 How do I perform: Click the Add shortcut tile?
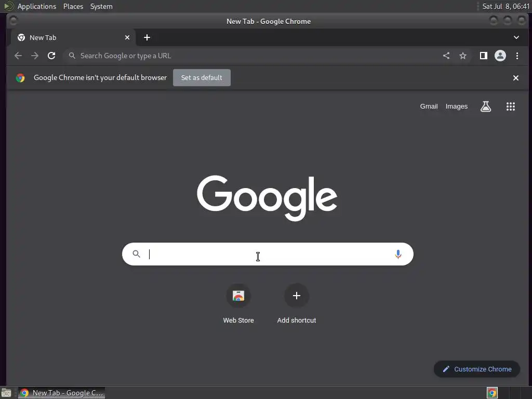click(297, 304)
